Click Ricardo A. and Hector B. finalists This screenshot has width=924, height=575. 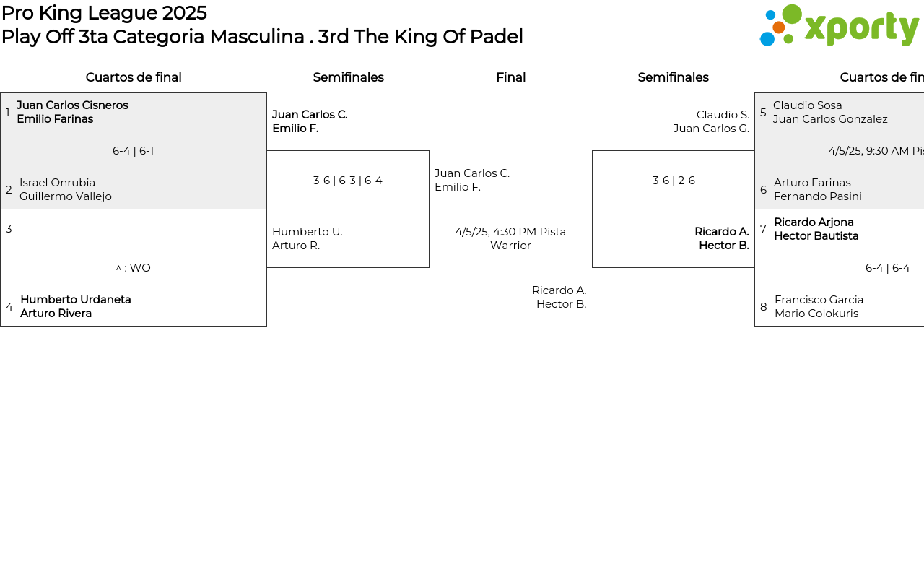pyautogui.click(x=559, y=297)
